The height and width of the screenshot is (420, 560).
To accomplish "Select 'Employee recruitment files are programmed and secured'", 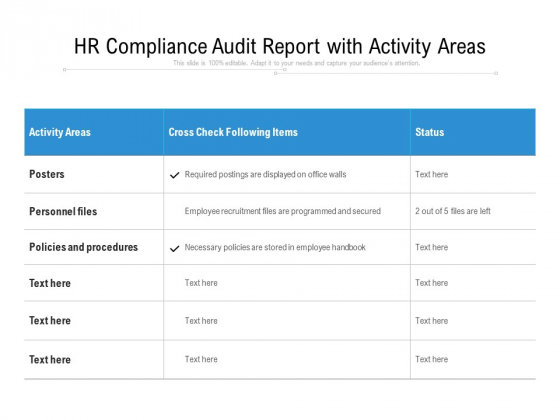I will pos(282,211).
